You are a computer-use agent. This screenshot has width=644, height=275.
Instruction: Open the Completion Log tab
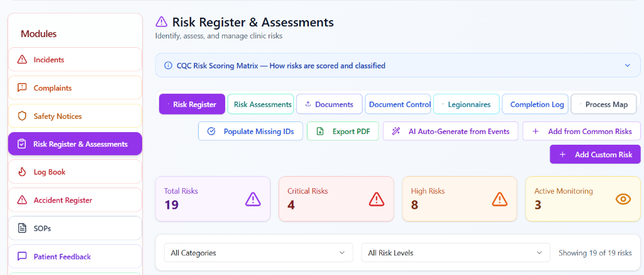click(x=535, y=104)
